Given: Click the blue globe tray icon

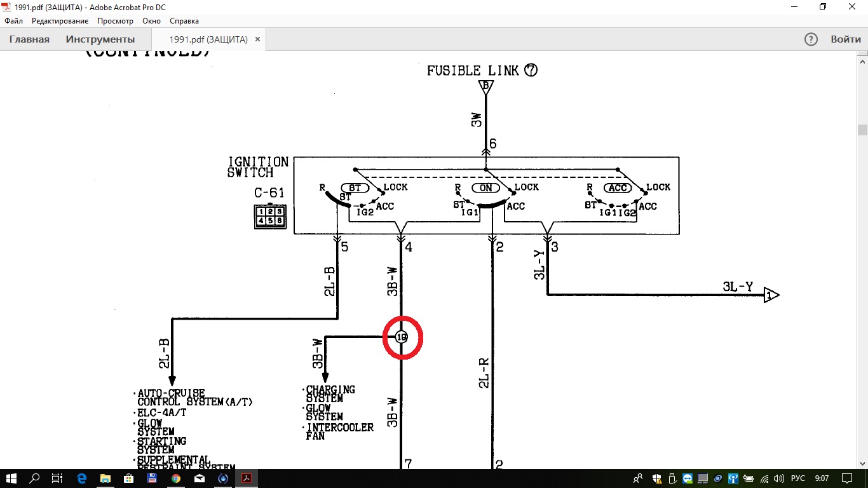Looking at the screenshot, I should point(718,478).
